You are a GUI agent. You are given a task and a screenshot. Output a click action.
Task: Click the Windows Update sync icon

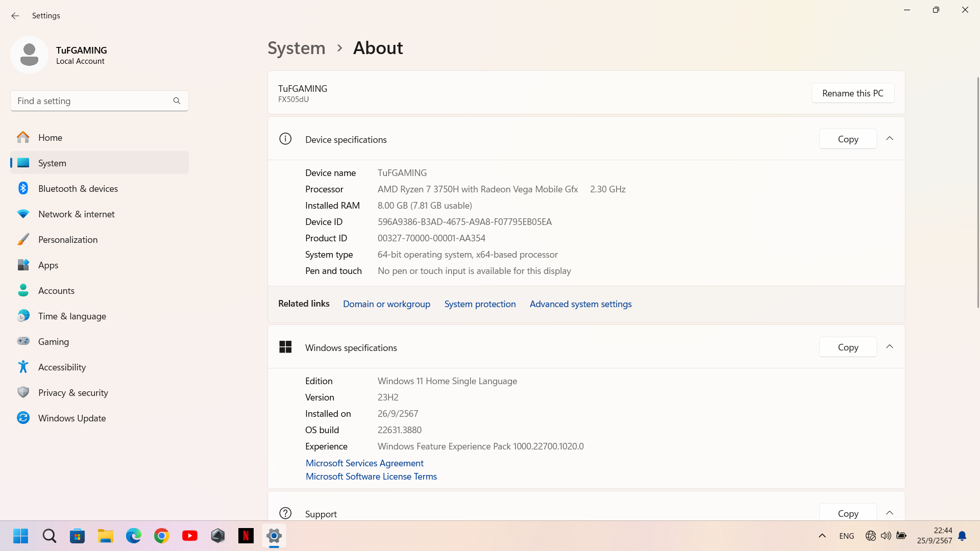point(23,418)
